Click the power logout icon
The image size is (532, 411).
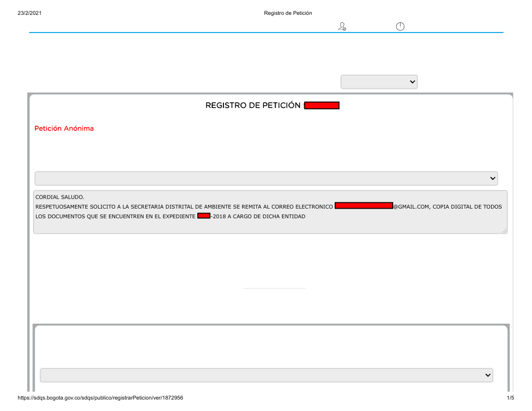pos(400,26)
